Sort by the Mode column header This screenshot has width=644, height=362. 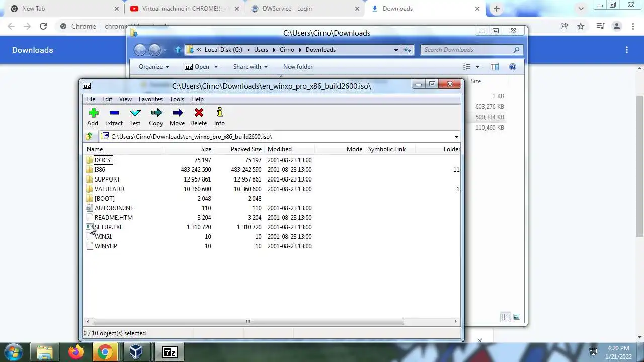tap(340, 149)
